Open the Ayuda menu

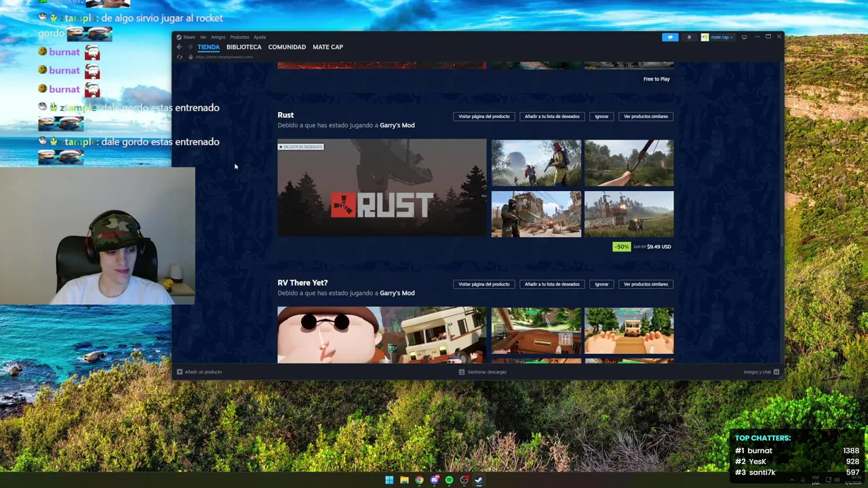point(260,37)
